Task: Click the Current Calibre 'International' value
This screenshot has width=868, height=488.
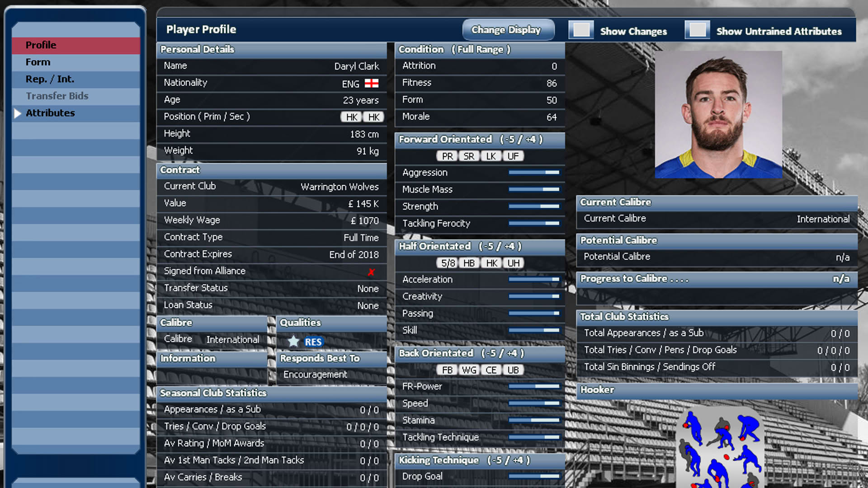Action: 823,219
